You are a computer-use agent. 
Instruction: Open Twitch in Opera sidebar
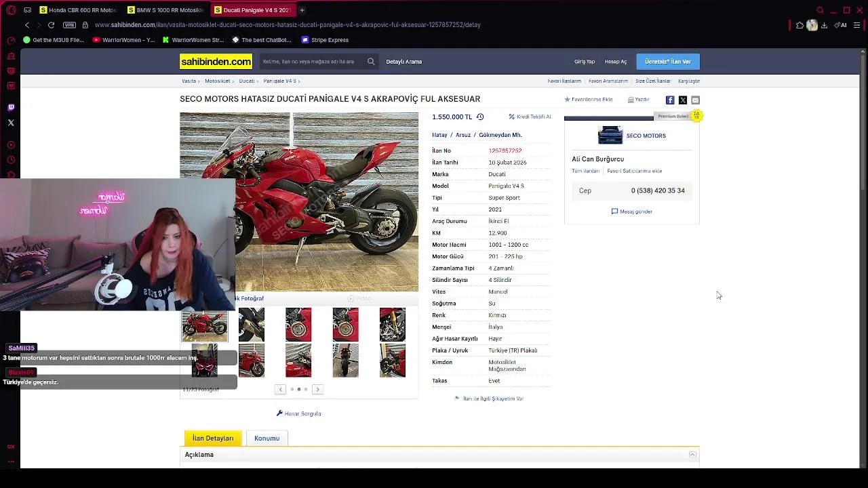click(x=11, y=107)
